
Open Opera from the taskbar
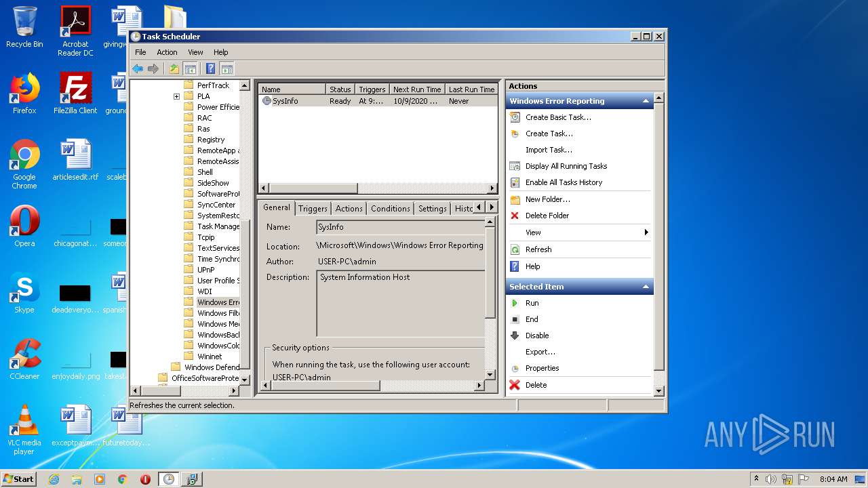[x=145, y=479]
